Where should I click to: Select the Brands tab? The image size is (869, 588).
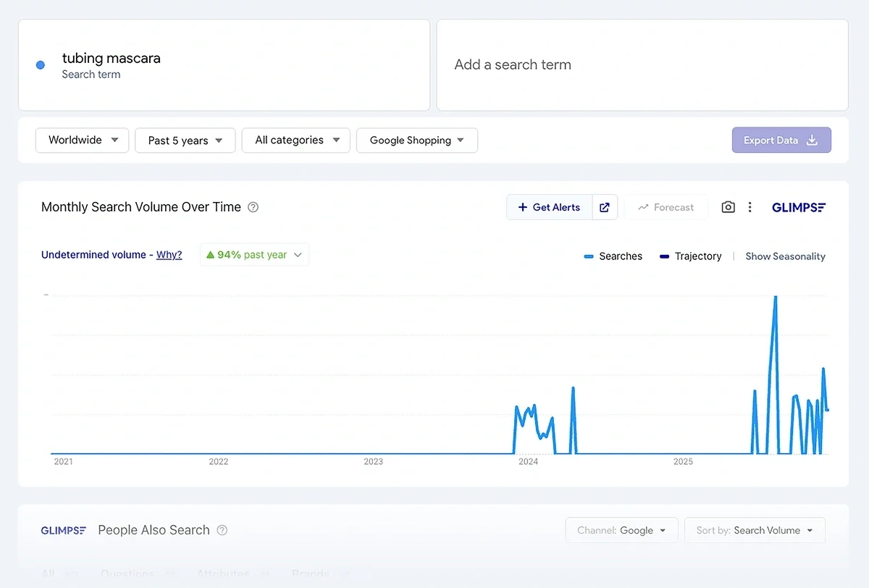coord(310,574)
